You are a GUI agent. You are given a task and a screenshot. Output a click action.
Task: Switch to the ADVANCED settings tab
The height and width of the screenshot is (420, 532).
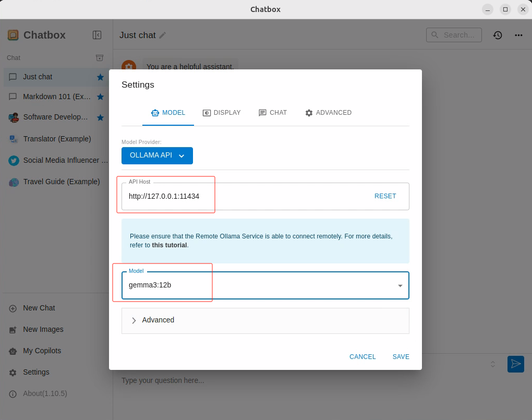[x=328, y=113]
